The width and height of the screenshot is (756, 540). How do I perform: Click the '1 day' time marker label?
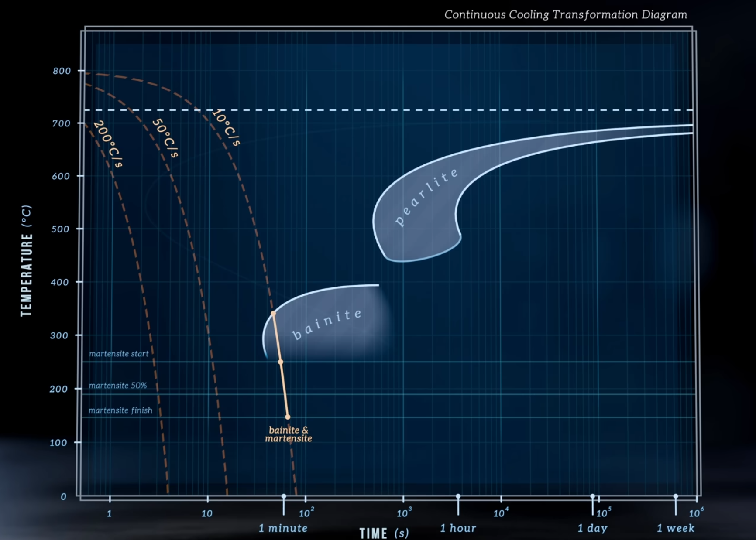[x=592, y=528]
